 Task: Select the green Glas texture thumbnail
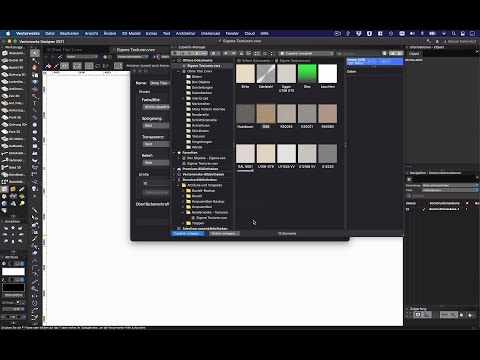(x=307, y=74)
